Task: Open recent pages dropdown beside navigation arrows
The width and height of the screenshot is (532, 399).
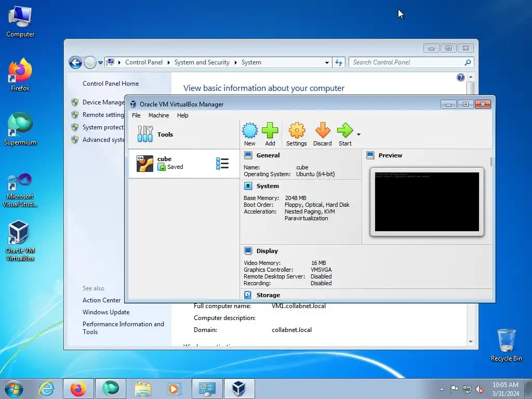Action: (100, 63)
